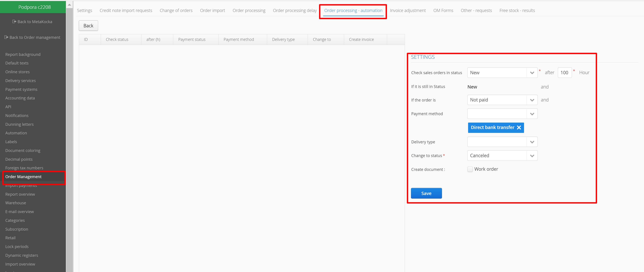The height and width of the screenshot is (272, 644).
Task: Select Dunning letters in the sidebar
Action: point(20,124)
